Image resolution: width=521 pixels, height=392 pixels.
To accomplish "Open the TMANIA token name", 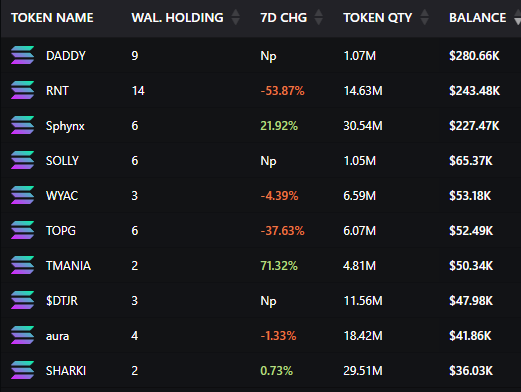I will [68, 266].
